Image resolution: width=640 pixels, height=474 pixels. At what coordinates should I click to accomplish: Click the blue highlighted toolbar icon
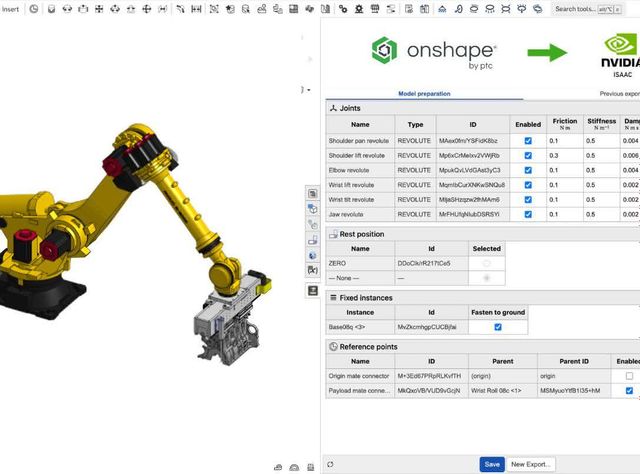pyautogui.click(x=442, y=9)
